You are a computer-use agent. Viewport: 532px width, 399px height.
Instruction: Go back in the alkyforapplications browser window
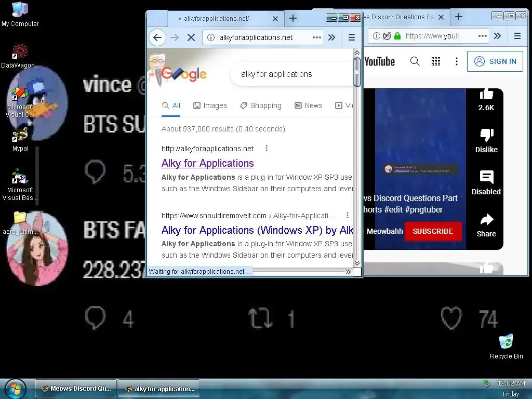(x=157, y=37)
